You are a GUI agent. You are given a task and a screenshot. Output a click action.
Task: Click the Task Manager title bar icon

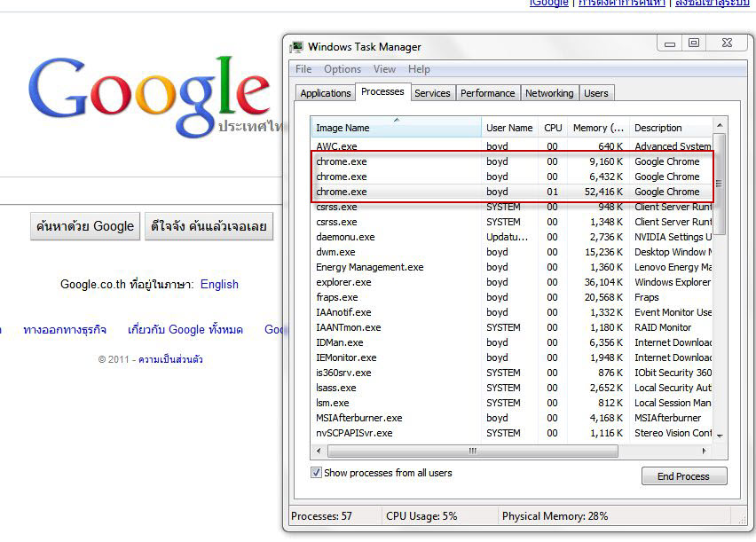point(296,47)
